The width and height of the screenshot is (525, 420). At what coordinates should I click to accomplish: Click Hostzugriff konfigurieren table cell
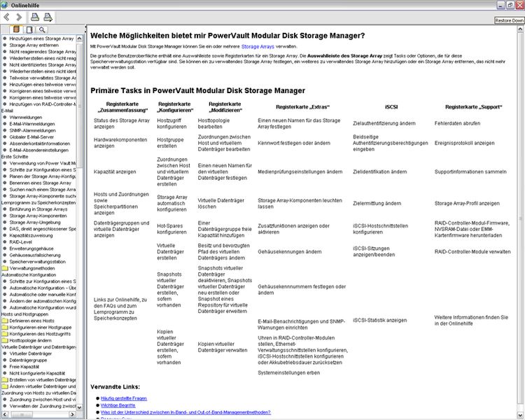point(171,124)
